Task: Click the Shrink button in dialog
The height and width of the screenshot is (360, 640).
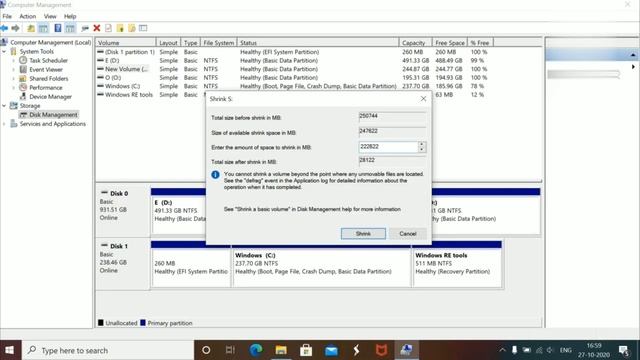Action: coord(363,233)
